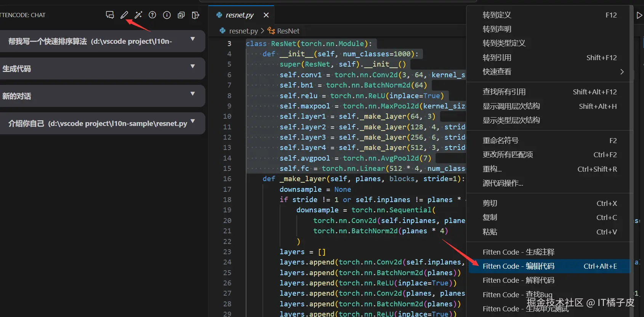Choose 显示调用层次结构 menu entry
The height and width of the screenshot is (317, 644).
[x=549, y=106]
